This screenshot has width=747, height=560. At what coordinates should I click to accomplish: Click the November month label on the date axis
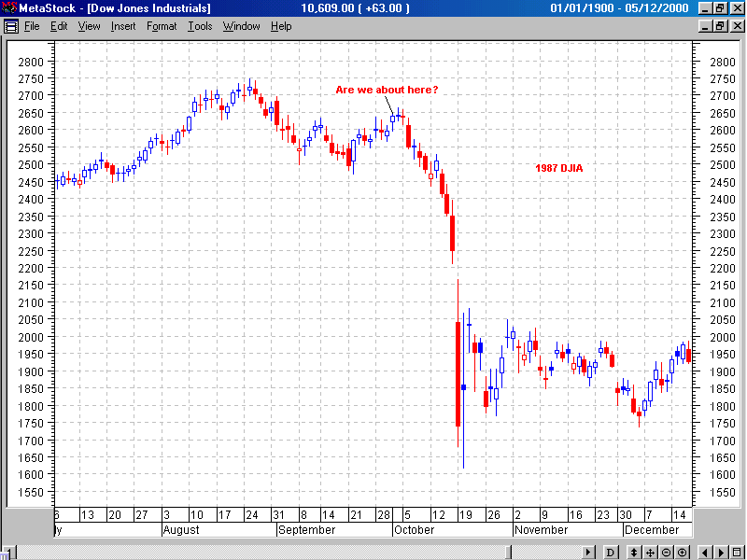(542, 530)
